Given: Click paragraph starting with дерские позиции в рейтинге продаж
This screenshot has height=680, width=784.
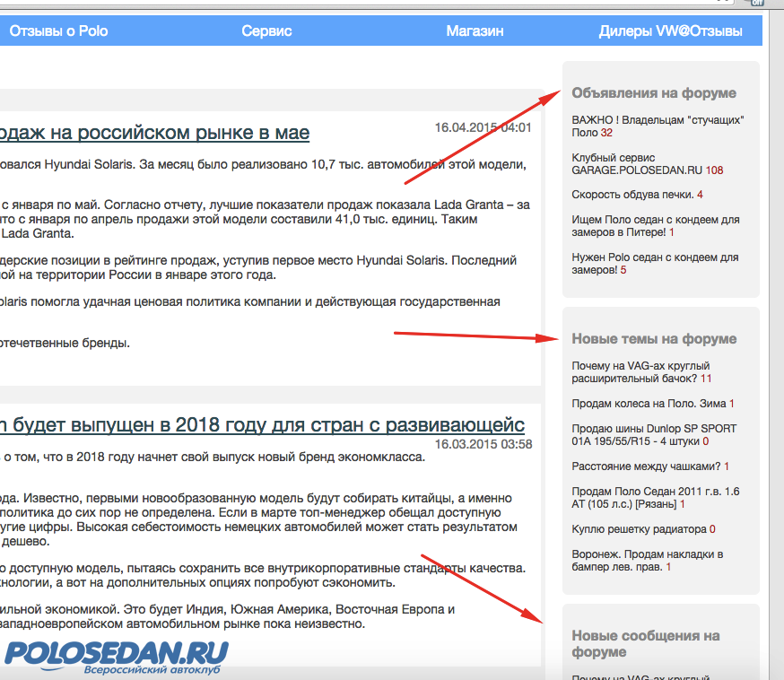Looking at the screenshot, I should 258,267.
